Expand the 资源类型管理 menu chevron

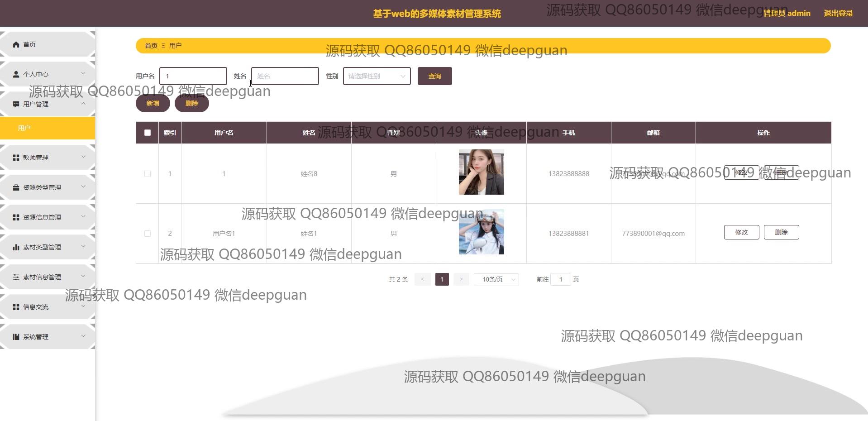(83, 187)
